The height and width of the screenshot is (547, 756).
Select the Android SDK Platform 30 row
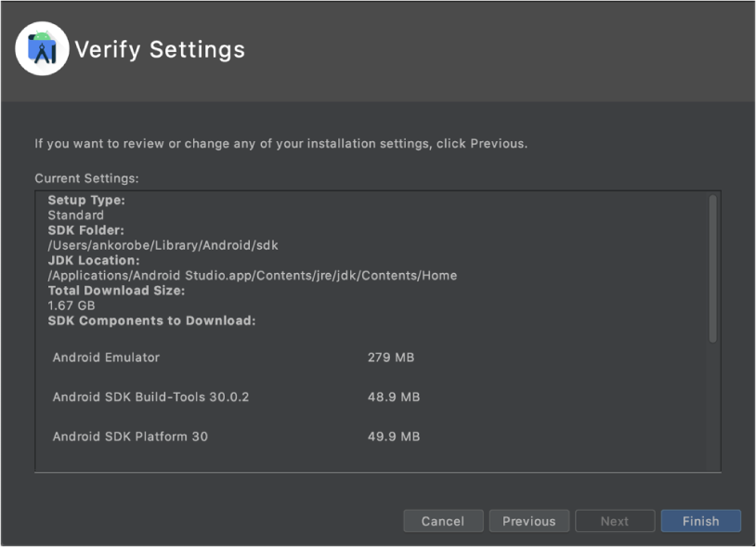click(236, 436)
